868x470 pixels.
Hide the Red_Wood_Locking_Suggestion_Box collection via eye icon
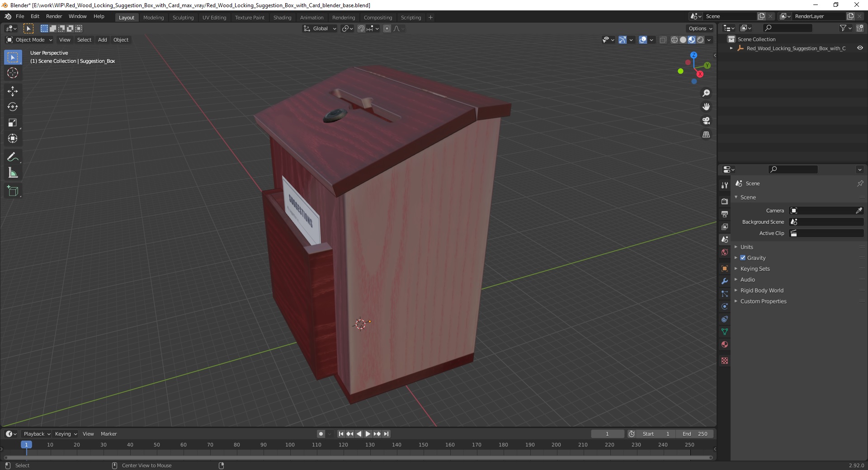pyautogui.click(x=860, y=48)
